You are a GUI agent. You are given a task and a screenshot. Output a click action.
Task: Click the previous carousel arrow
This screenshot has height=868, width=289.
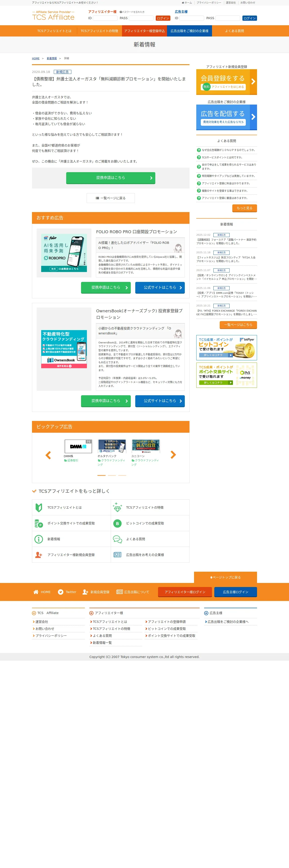click(48, 455)
